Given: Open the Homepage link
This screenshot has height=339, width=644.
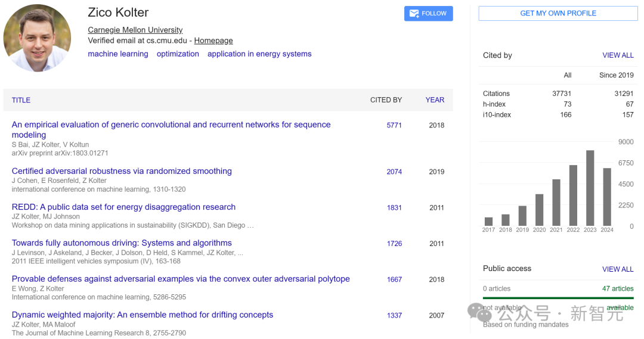Looking at the screenshot, I should (213, 41).
